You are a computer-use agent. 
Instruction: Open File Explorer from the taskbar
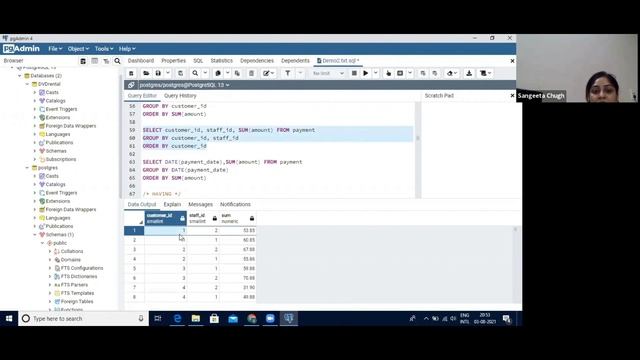point(196,318)
